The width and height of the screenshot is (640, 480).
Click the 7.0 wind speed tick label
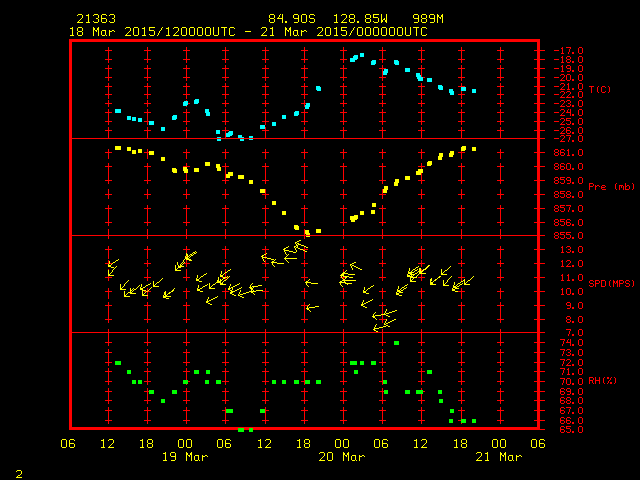click(x=574, y=333)
